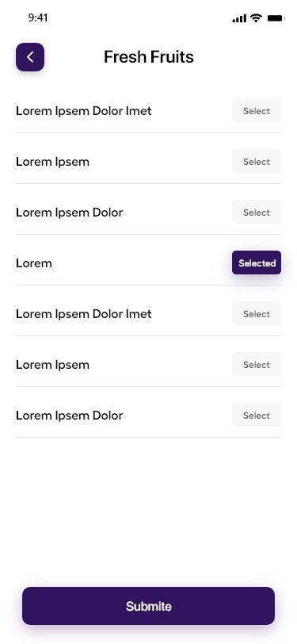Select first Lorem Ipsem Dolor Imet item
The height and width of the screenshot is (644, 297).
pyautogui.click(x=257, y=110)
